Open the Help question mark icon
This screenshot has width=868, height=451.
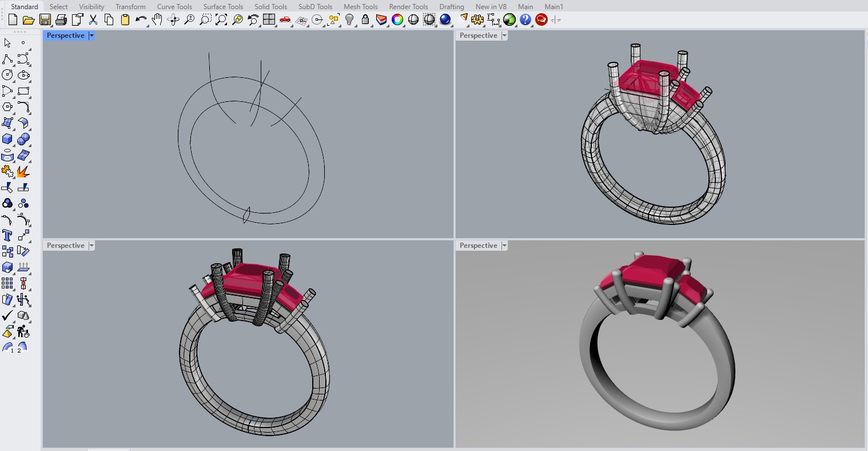point(525,20)
